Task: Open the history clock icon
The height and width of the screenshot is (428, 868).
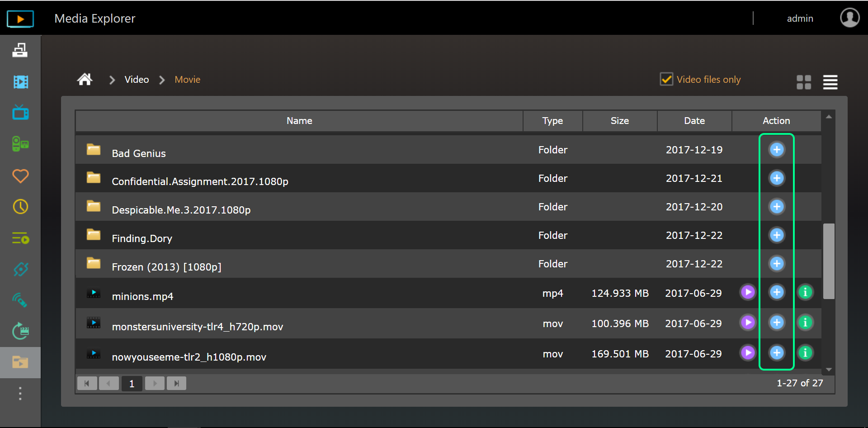Action: tap(20, 207)
